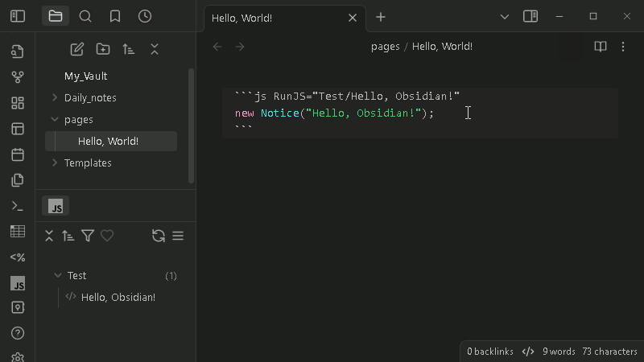This screenshot has width=644, height=362.
Task: Open the search panel icon
Action: (x=85, y=16)
